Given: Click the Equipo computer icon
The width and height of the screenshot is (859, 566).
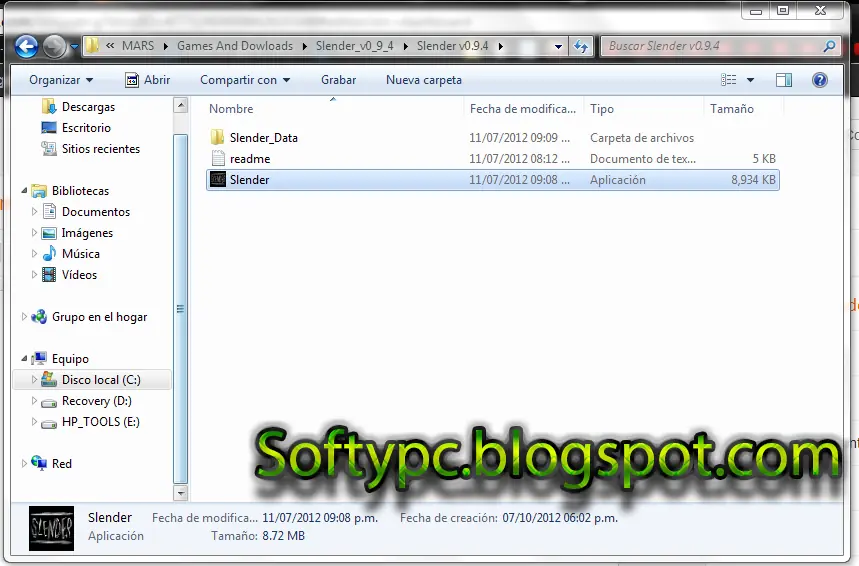Looking at the screenshot, I should pos(39,358).
